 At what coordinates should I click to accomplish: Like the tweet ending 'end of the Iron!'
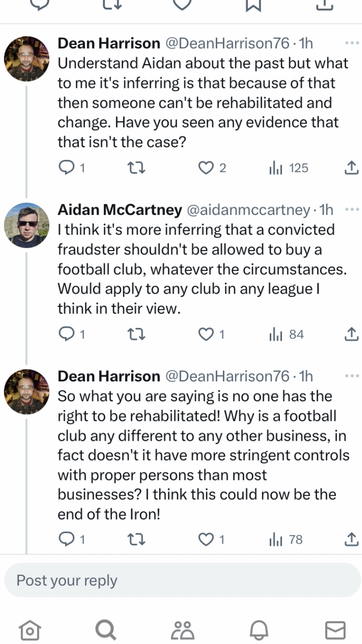coord(206,539)
